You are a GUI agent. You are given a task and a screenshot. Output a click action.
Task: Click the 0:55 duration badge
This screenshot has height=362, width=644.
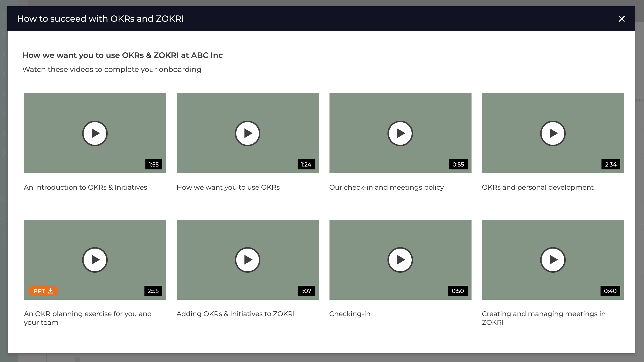pyautogui.click(x=458, y=164)
